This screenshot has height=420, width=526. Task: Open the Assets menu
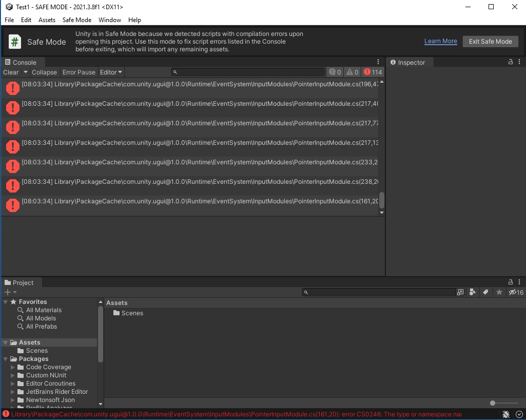[x=47, y=20]
